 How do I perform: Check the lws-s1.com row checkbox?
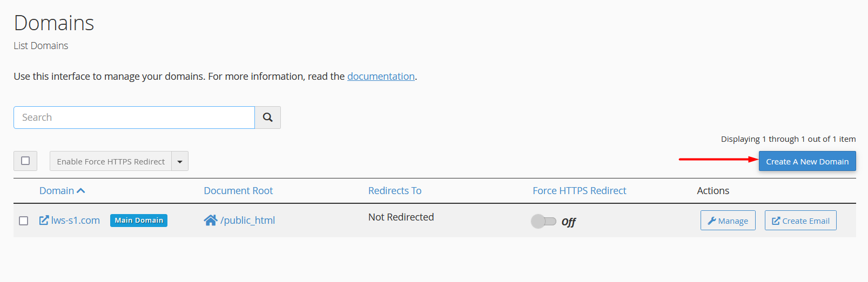[24, 221]
